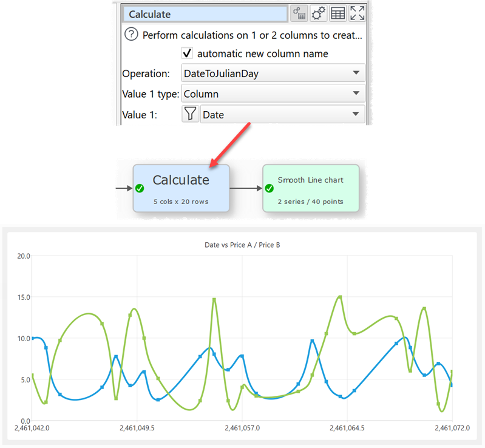Screen dimensions: 485x448
Task: Click the 10.0 y-axis label
Action: [x=24, y=339]
